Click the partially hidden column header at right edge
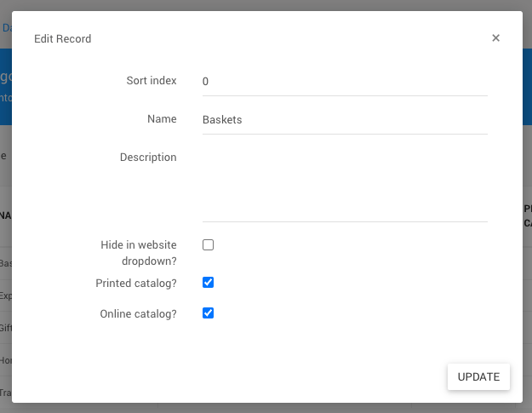The image size is (532, 413). tap(527, 215)
